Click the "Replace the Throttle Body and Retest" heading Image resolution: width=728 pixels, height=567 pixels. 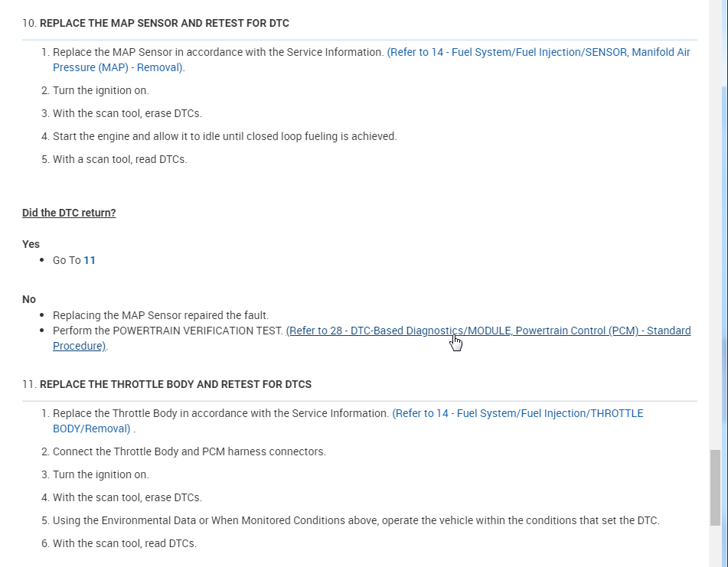[175, 384]
